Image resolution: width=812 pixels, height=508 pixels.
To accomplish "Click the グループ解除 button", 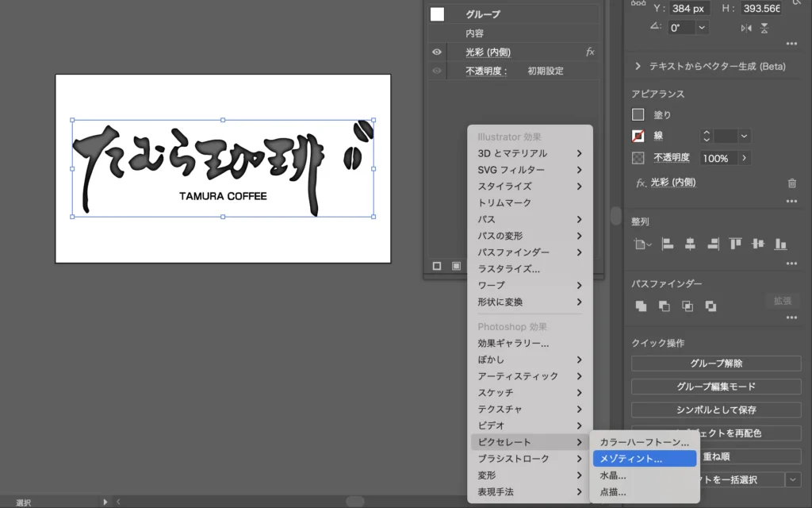I will click(716, 364).
